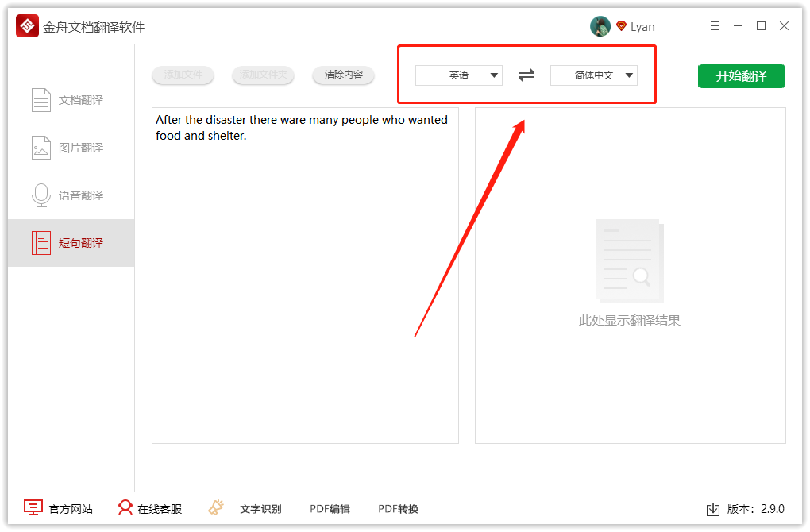Open the PDF编辑 link
The height and width of the screenshot is (532, 810).
(x=330, y=509)
